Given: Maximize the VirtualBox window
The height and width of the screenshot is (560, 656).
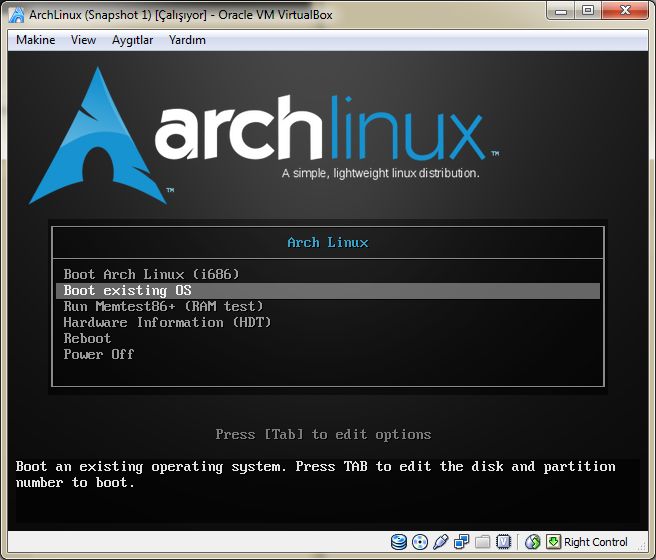Looking at the screenshot, I should (x=588, y=11).
